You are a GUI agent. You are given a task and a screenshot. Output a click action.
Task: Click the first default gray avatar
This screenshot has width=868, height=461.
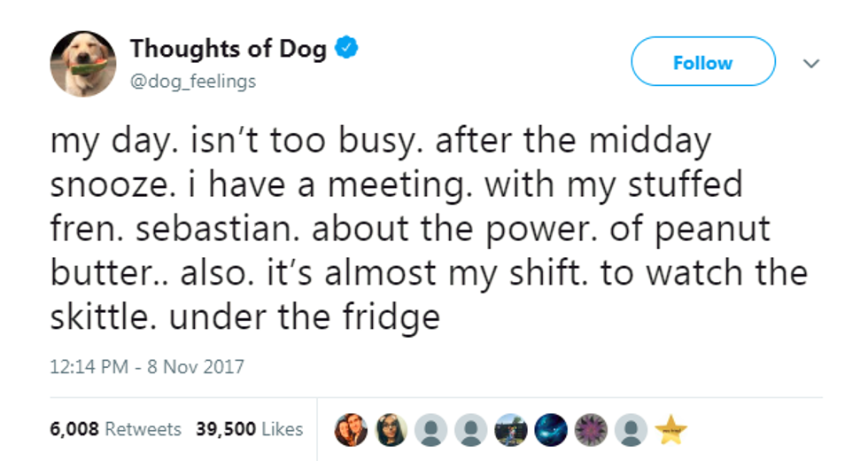point(429,430)
